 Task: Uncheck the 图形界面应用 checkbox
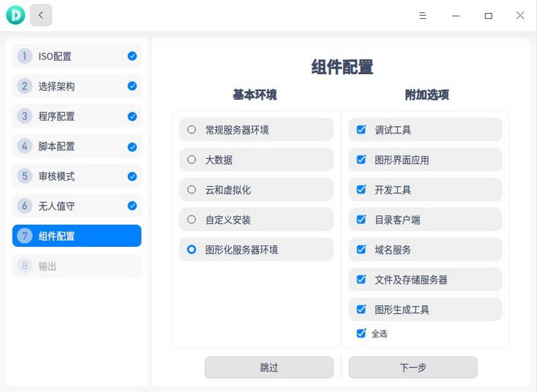coord(360,160)
